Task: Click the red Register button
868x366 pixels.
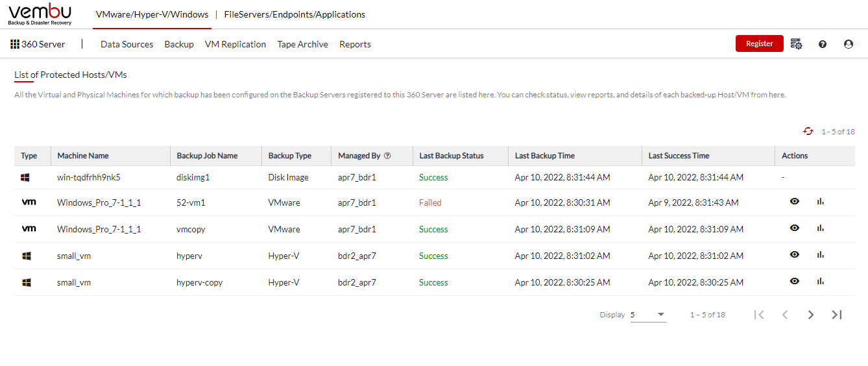Action: pos(760,43)
